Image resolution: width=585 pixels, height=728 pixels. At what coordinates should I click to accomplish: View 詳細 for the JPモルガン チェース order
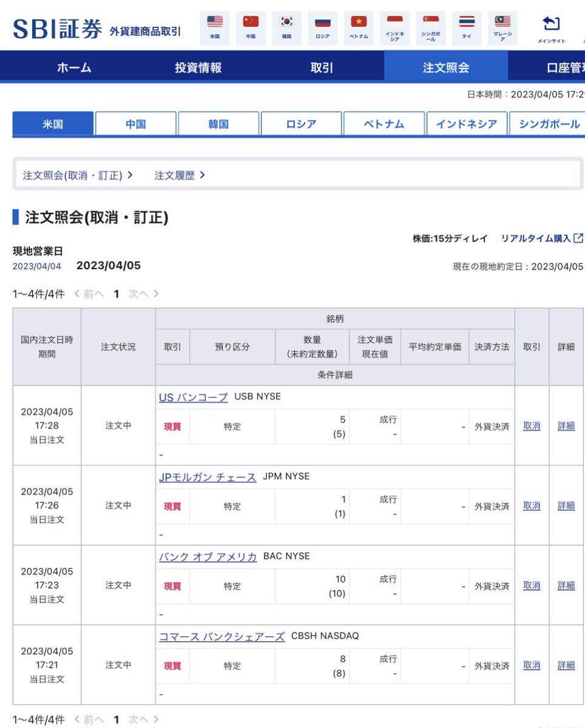(566, 505)
